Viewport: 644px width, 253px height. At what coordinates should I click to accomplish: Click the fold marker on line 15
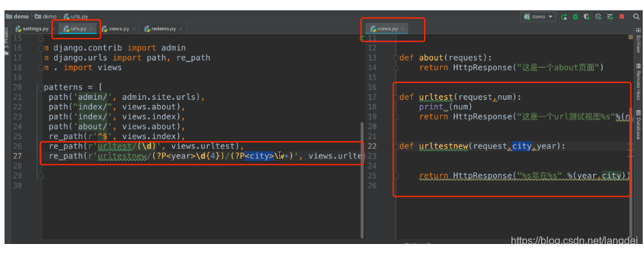(41, 38)
